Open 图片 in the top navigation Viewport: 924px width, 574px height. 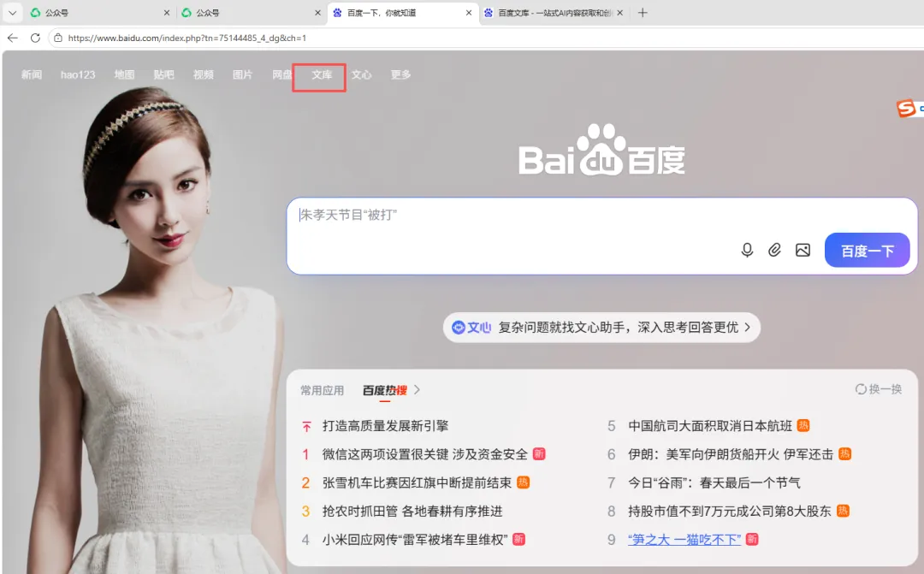point(243,74)
